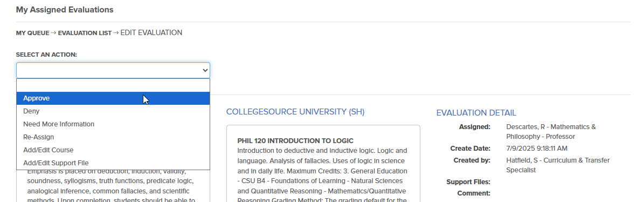
Task: Go back to My Queue breadcrumb
Action: pyautogui.click(x=32, y=33)
